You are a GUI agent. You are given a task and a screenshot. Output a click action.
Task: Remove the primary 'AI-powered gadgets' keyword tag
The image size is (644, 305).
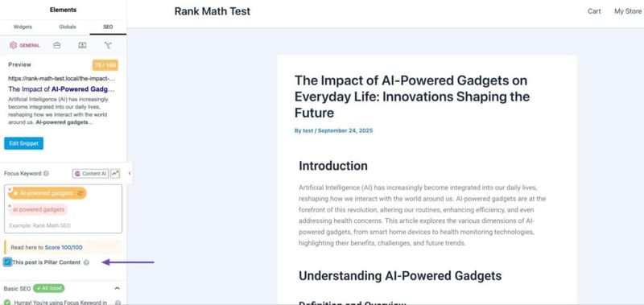pyautogui.click(x=10, y=190)
